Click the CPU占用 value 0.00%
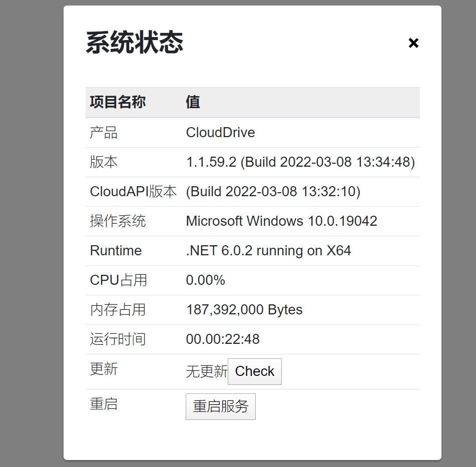Screen dimensions: 476x467 [205, 280]
